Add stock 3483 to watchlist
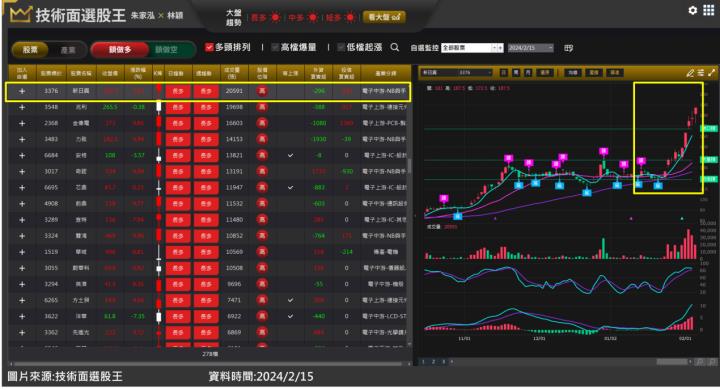This screenshot has width=720, height=390. point(22,139)
